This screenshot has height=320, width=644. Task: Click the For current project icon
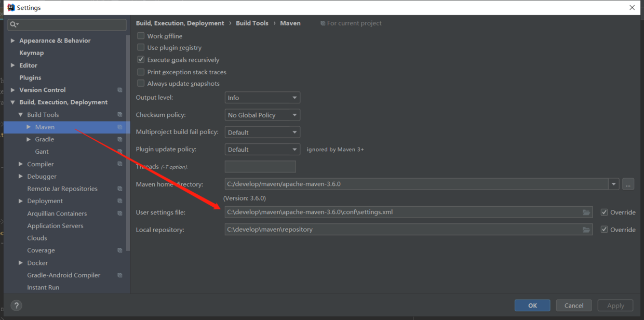323,23
